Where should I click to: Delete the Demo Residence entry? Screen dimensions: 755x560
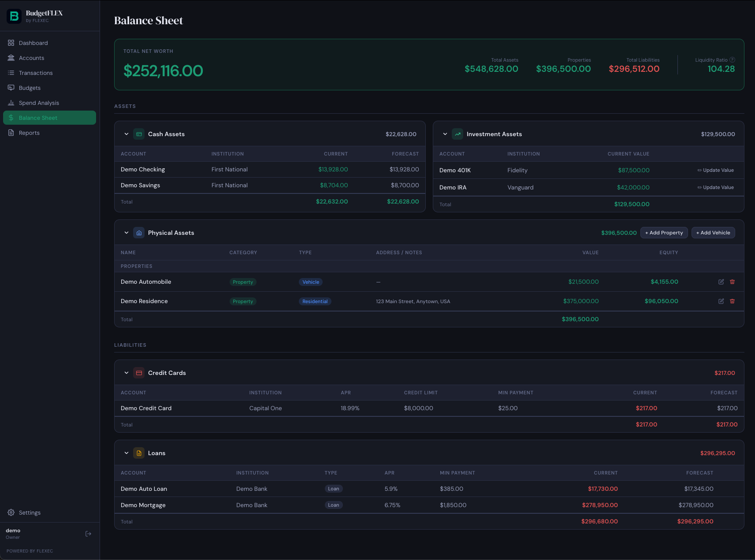[732, 301]
